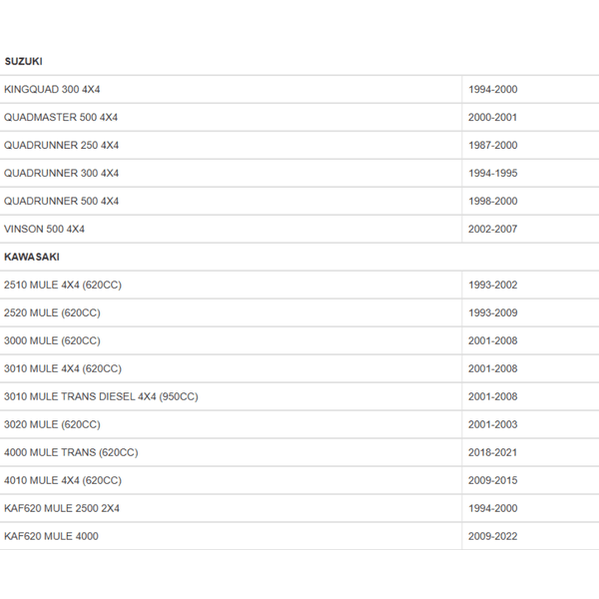This screenshot has height=599, width=599.
Task: Select QUADRUNNER 500 4X4 row
Action: coord(300,201)
